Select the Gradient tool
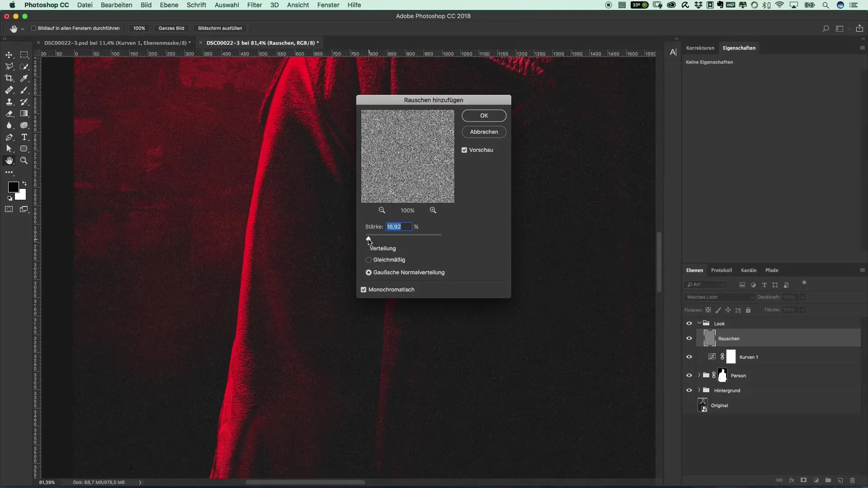This screenshot has width=868, height=488. pyautogui.click(x=24, y=113)
